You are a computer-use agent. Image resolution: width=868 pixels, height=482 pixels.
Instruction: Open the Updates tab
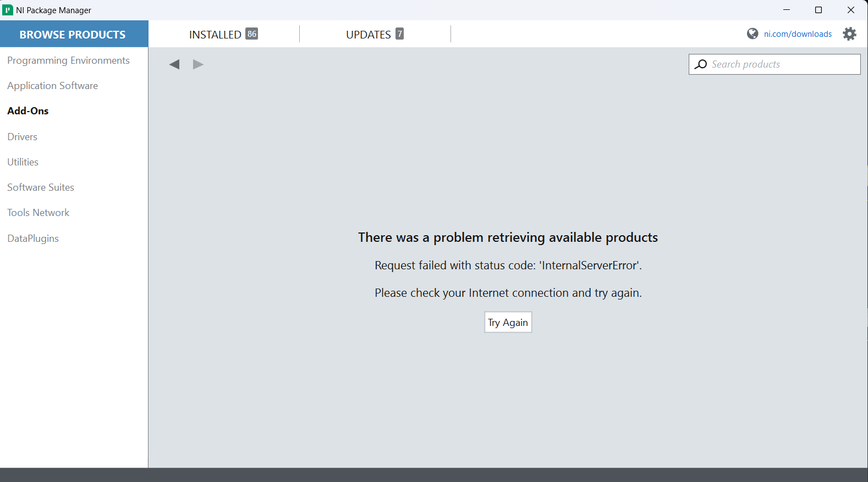point(375,34)
